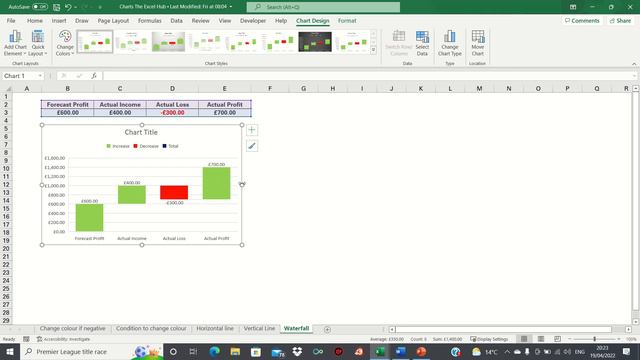Open File Explorer from the taskbar
The height and width of the screenshot is (360, 640).
[235, 352]
